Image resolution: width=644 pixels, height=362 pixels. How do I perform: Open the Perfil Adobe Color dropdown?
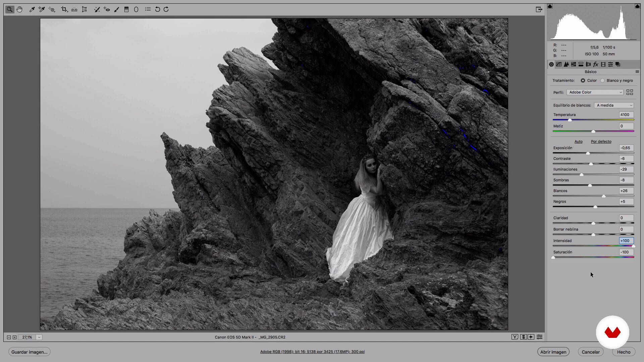click(x=595, y=92)
